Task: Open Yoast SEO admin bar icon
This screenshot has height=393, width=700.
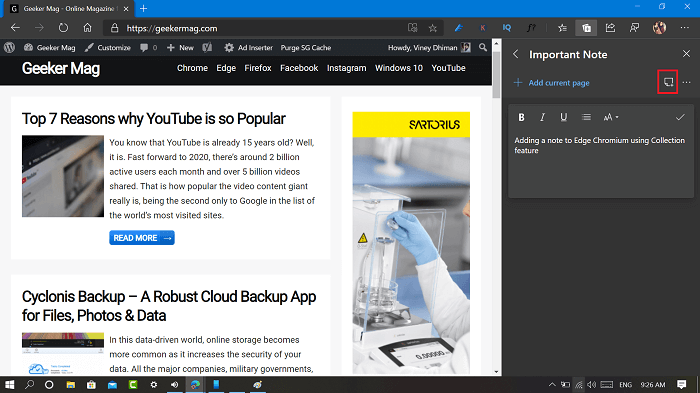Action: coord(207,47)
